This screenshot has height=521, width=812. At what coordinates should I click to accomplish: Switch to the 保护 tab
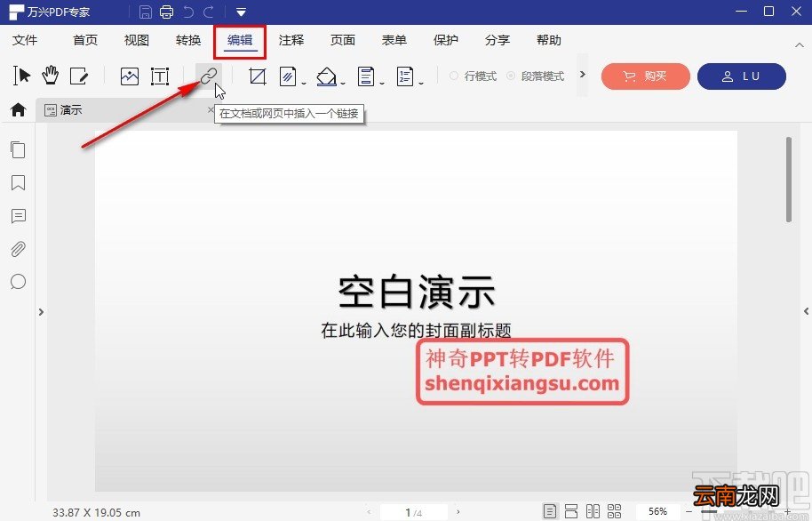[x=446, y=40]
